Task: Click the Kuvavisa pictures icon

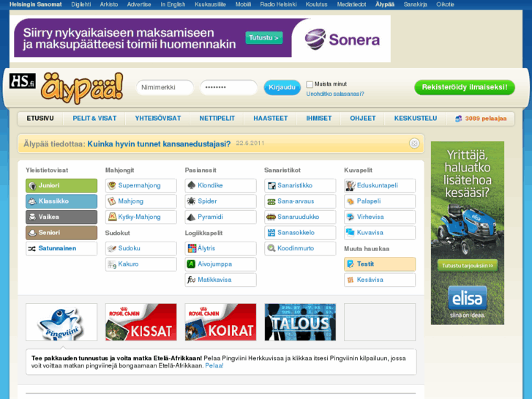Action: [x=351, y=233]
